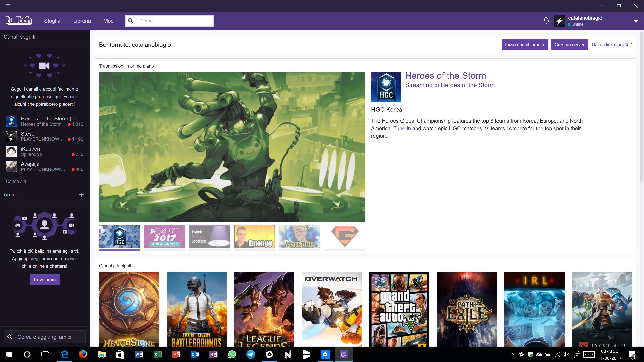The width and height of the screenshot is (644, 362).
Task: Open the Hearthstone game cover
Action: tap(129, 309)
